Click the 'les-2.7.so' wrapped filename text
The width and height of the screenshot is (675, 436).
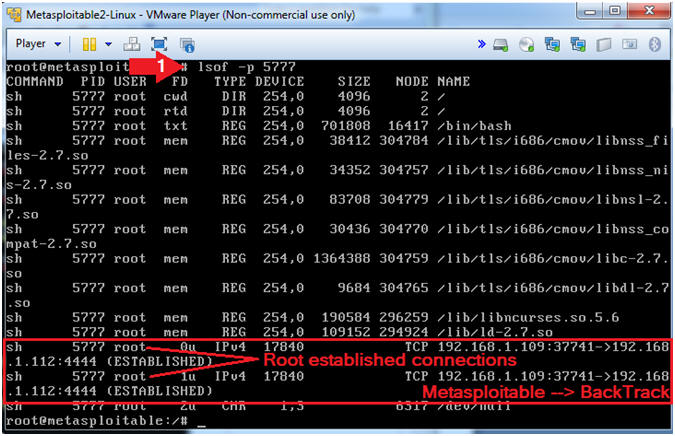47,155
